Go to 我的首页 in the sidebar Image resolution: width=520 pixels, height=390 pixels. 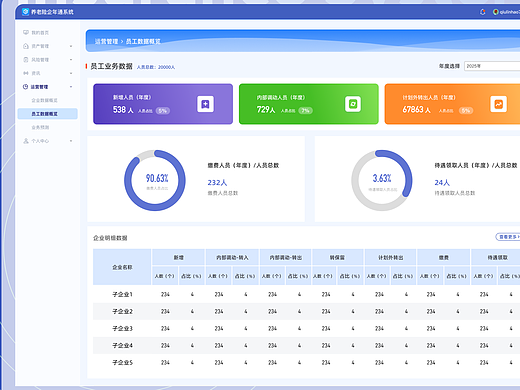(40, 33)
